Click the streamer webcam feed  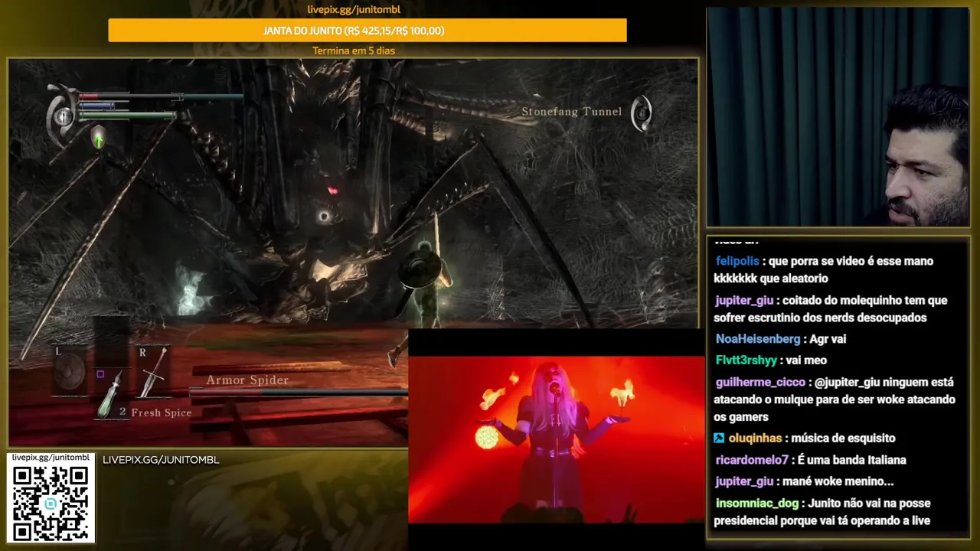pos(838,117)
